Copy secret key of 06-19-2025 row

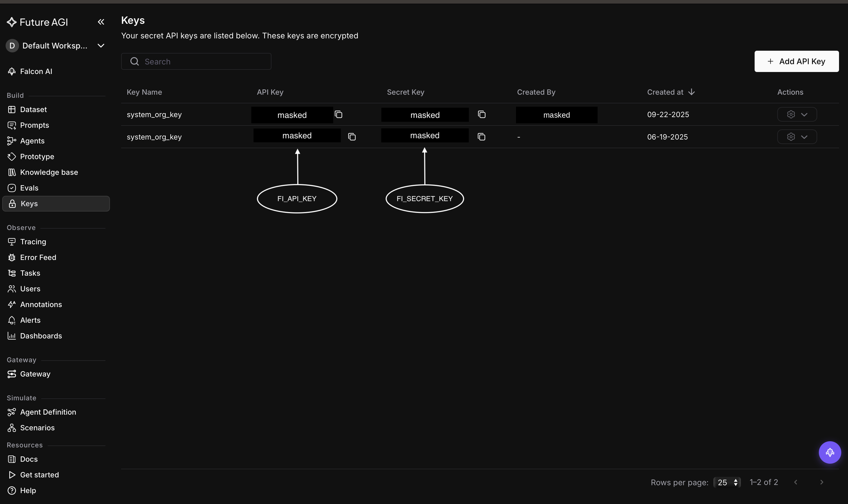tap(481, 137)
